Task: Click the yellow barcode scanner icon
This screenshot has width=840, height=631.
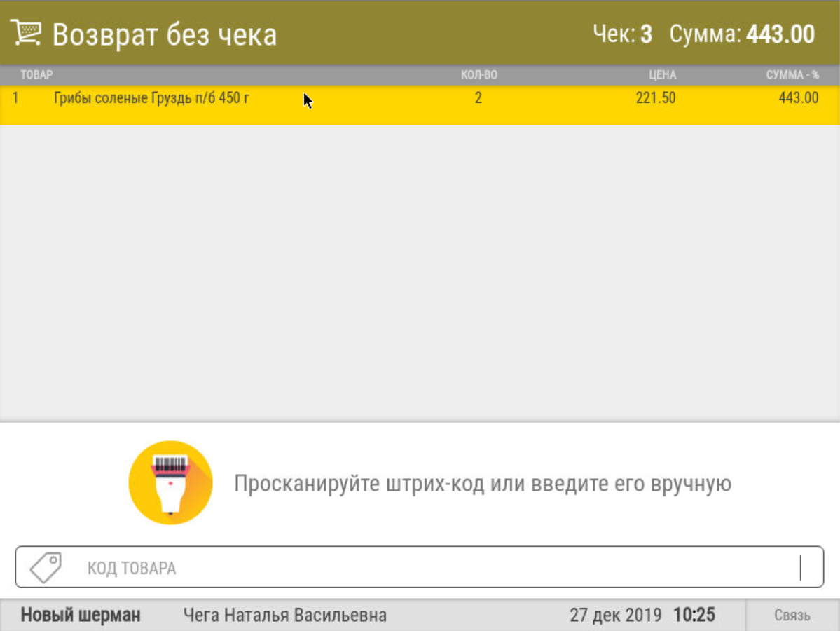Action: [x=170, y=482]
